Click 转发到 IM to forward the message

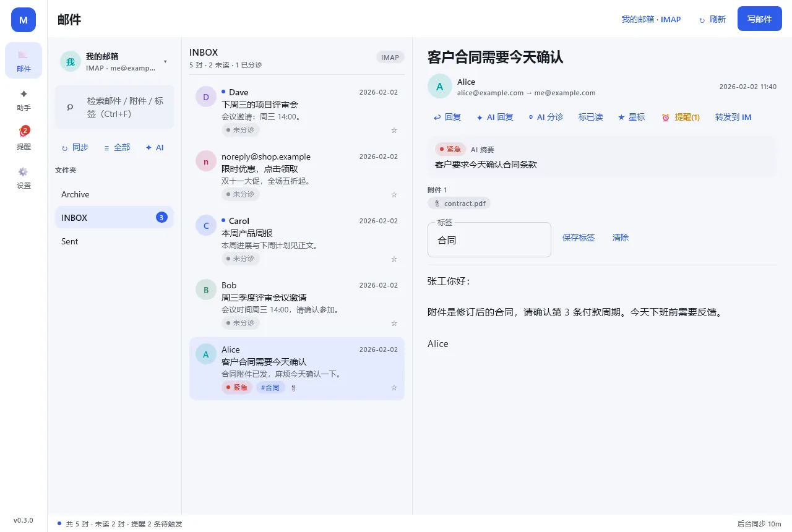point(733,117)
